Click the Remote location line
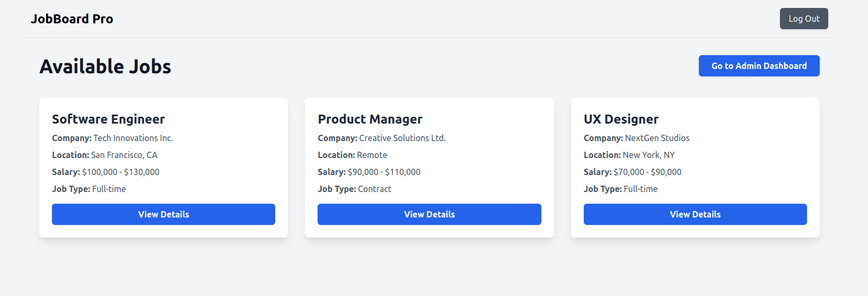The width and height of the screenshot is (868, 296). (x=353, y=155)
